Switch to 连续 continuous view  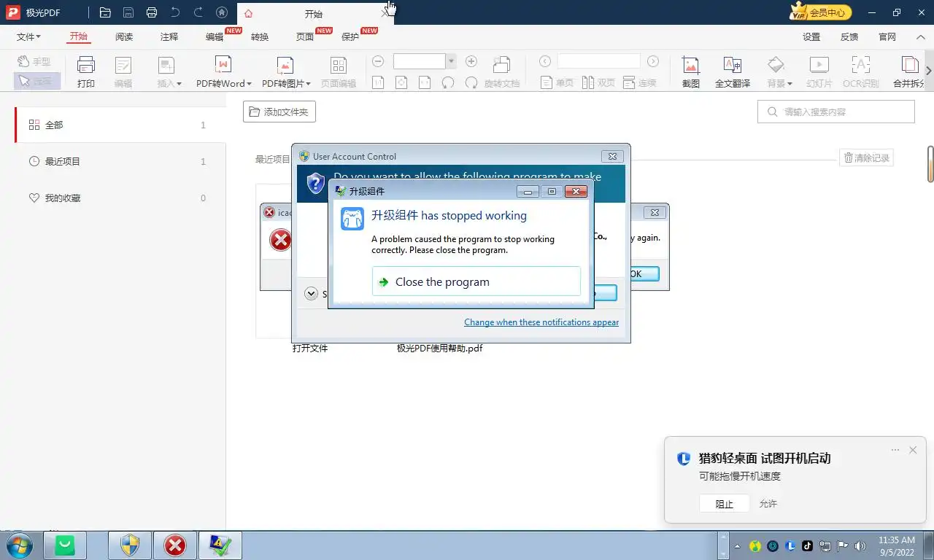(640, 83)
